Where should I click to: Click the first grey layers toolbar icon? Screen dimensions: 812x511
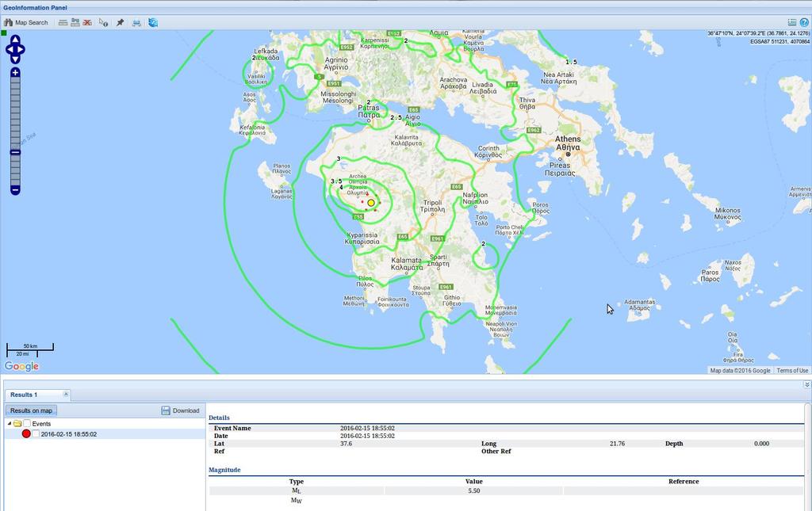[x=63, y=23]
